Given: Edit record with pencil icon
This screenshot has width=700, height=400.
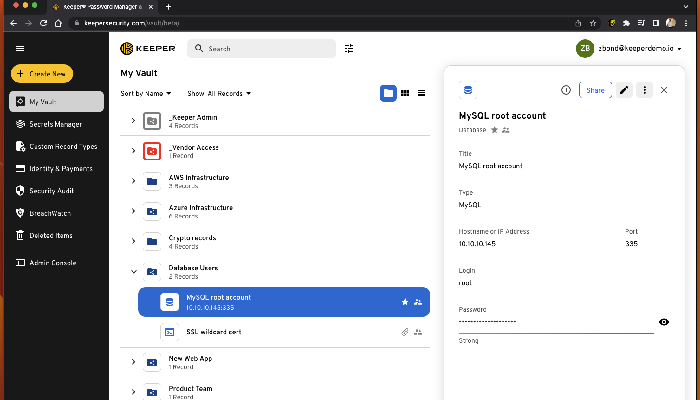Looking at the screenshot, I should coord(624,90).
